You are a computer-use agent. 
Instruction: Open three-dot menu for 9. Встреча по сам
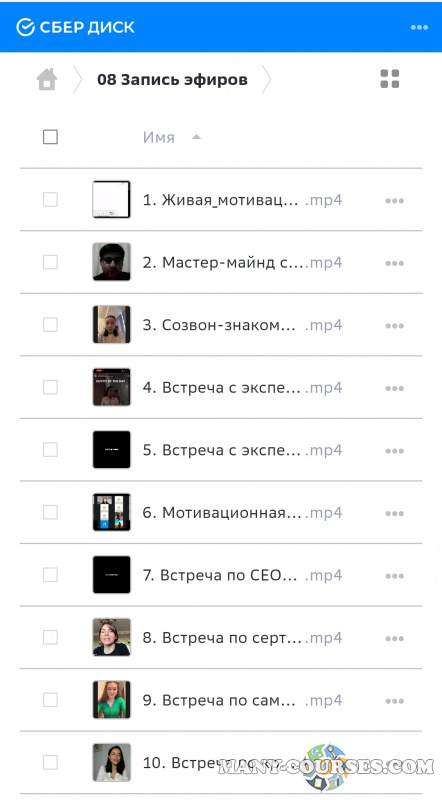coord(395,702)
